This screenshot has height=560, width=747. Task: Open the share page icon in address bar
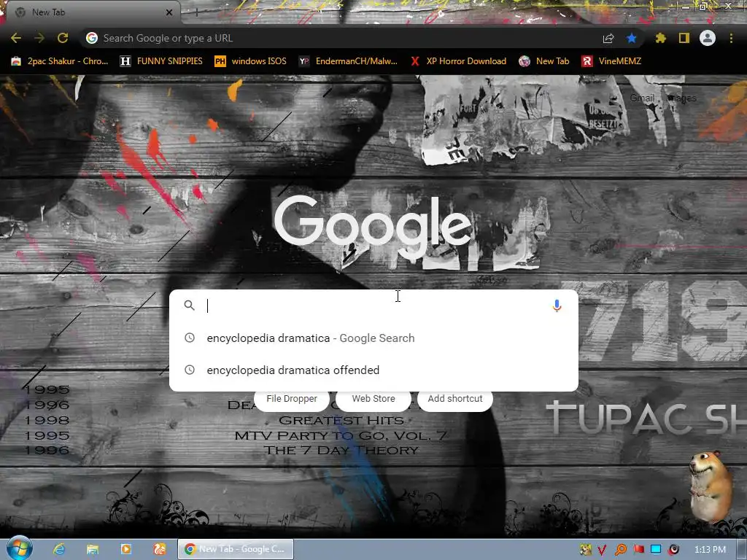[608, 39]
